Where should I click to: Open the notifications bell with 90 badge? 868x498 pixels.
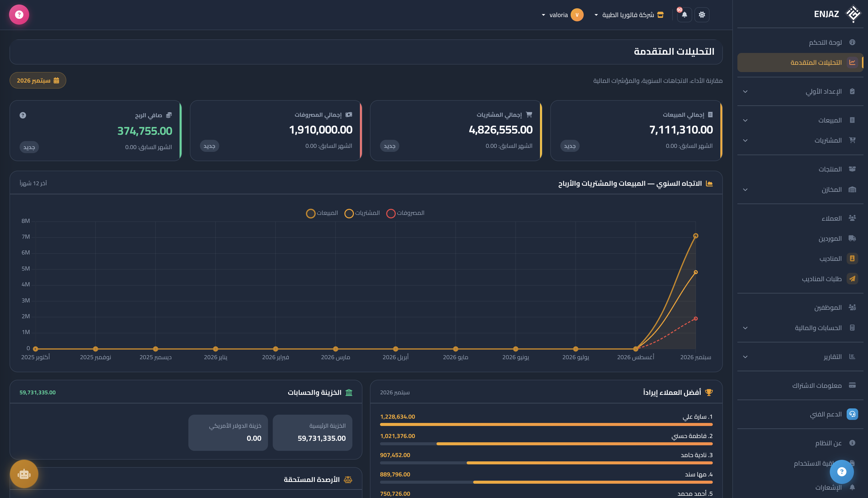tap(684, 15)
